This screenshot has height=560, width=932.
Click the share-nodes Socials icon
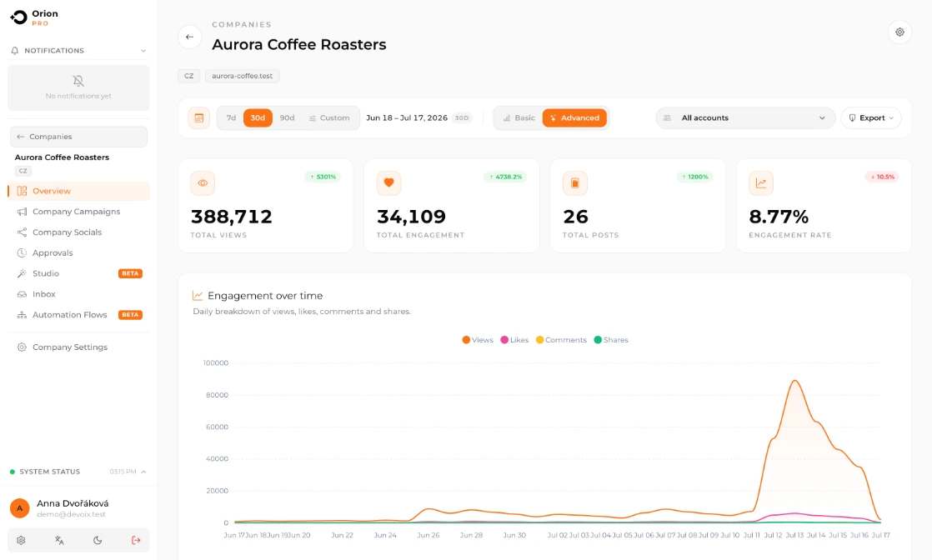tap(22, 232)
